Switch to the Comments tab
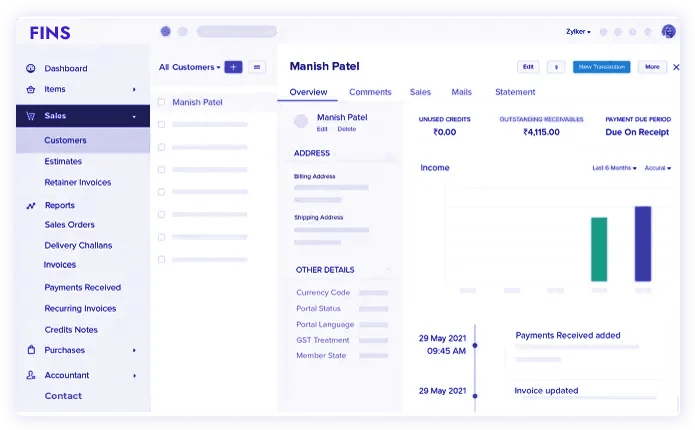 370,92
